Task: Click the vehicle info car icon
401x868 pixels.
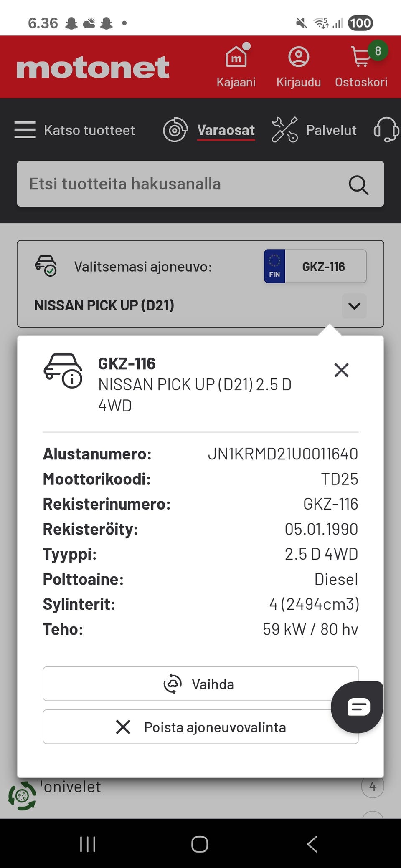Action: [x=63, y=371]
